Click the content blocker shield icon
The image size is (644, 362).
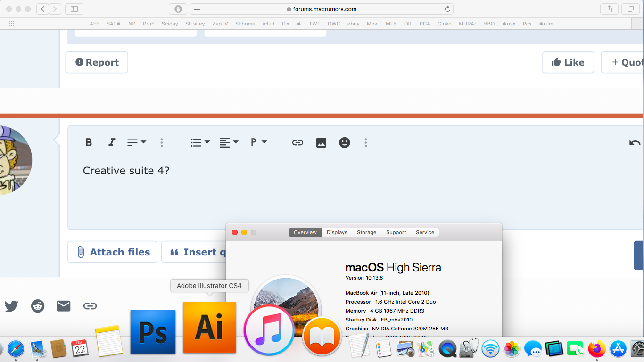[178, 9]
